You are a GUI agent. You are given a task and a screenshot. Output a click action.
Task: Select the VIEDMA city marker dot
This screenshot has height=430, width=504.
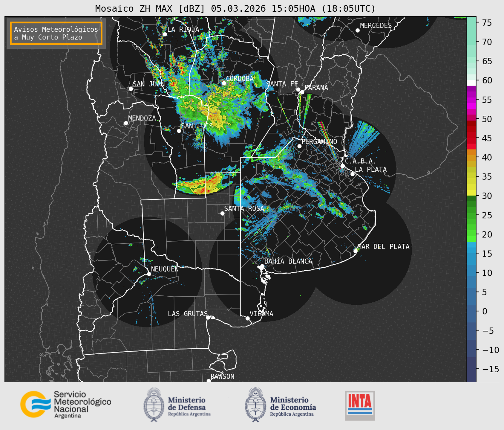(x=248, y=318)
